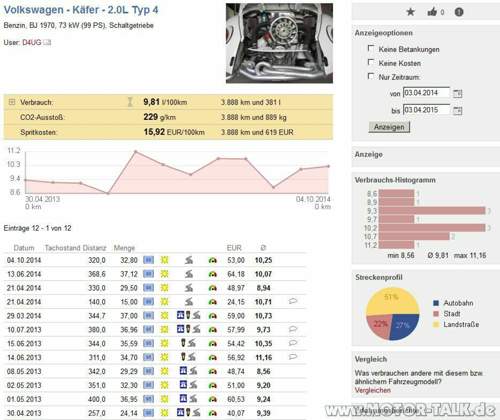This screenshot has width=500, height=420.
Task: Click the Stadt red legend swatch
Action: point(436,314)
